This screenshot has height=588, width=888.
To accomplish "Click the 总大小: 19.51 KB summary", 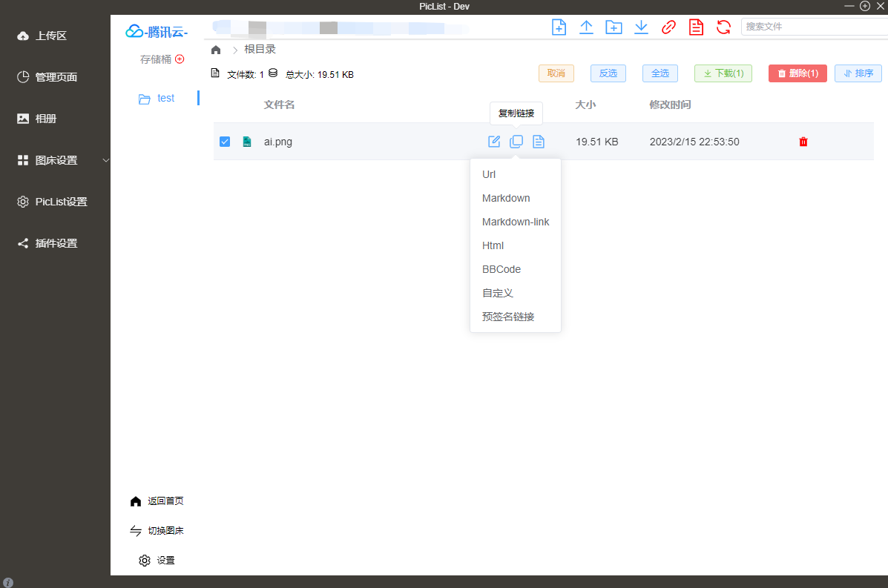I will [x=320, y=75].
